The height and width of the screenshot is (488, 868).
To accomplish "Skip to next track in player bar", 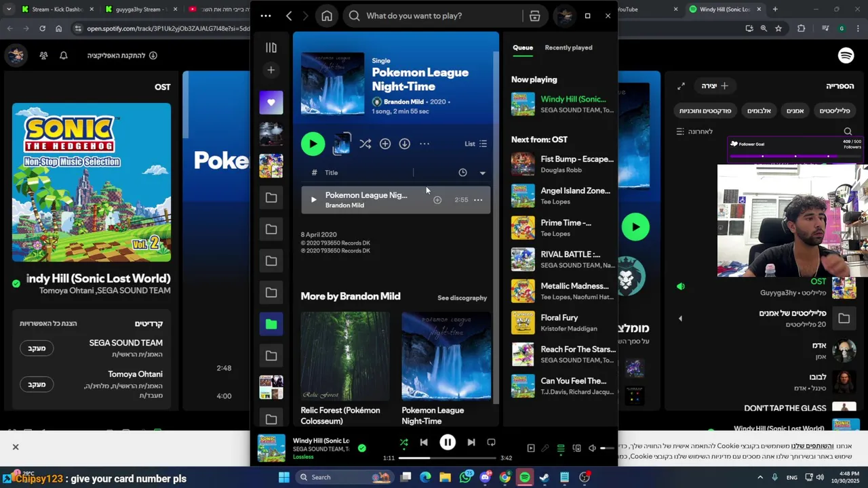I will 471,443.
